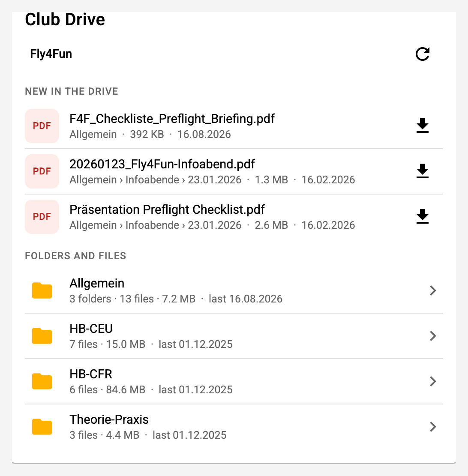Click the Theorie-Praxis folder icon
The width and height of the screenshot is (468, 476).
pyautogui.click(x=42, y=427)
